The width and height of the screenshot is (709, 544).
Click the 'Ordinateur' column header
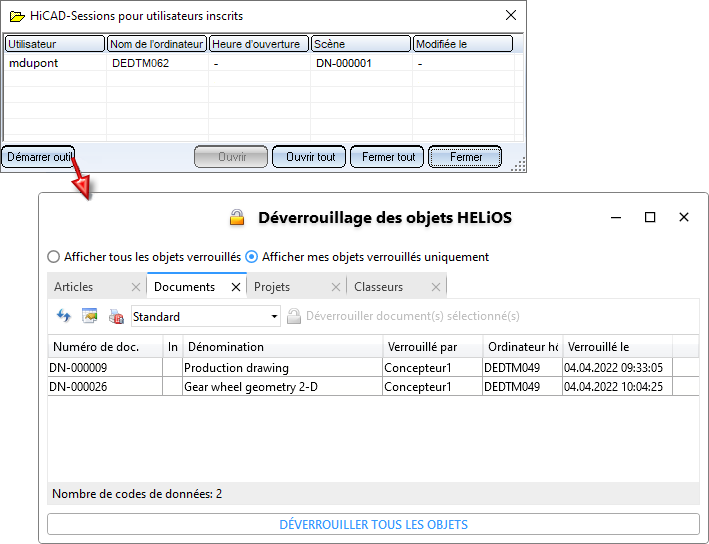tap(523, 347)
